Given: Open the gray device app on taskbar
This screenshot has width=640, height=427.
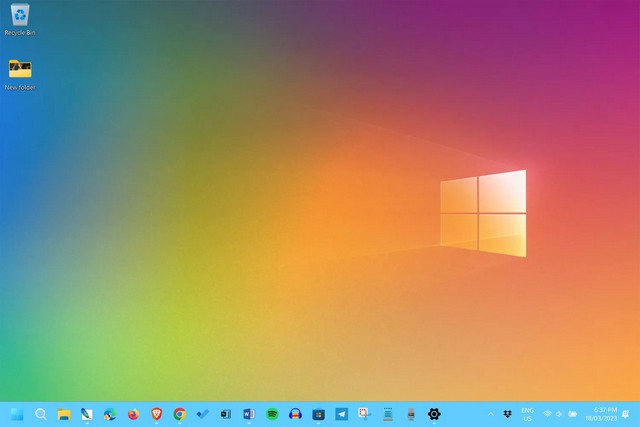Looking at the screenshot, I should [x=411, y=414].
